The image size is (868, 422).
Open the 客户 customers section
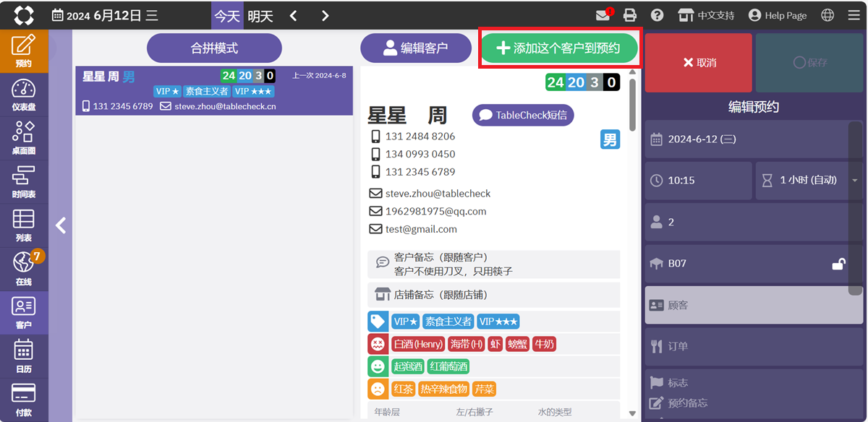click(24, 311)
